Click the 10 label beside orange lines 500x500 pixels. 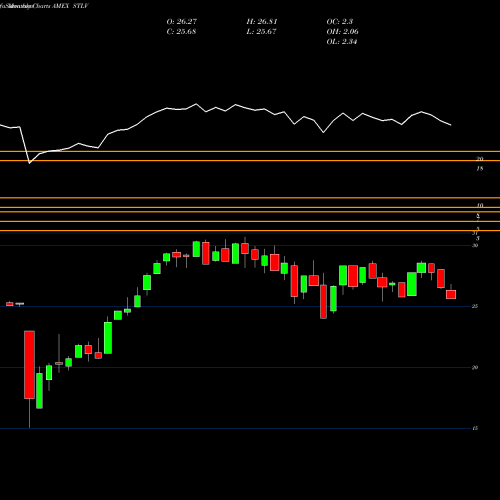point(480,205)
